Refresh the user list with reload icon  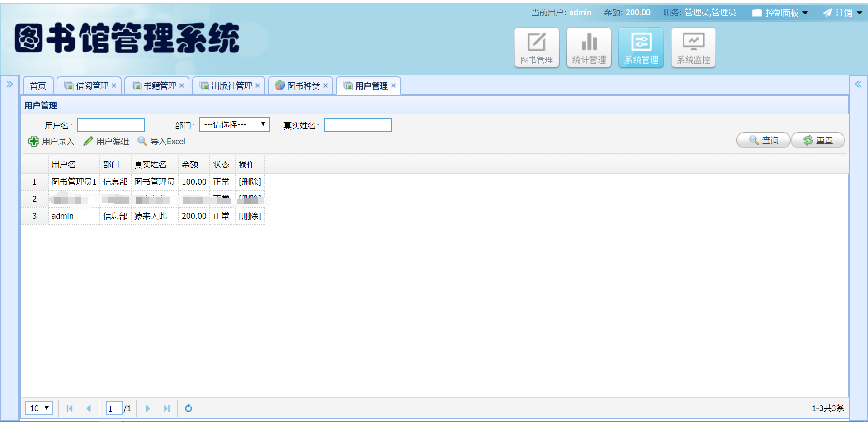pos(189,408)
